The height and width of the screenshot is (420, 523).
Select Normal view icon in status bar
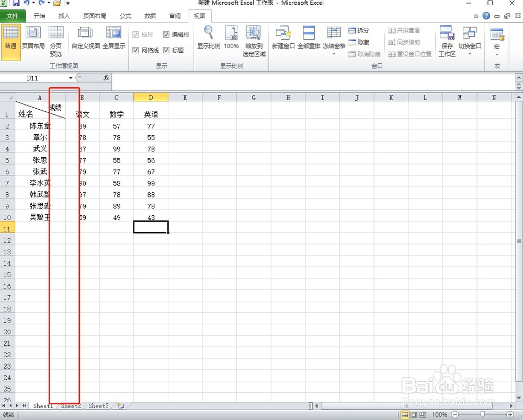tap(405, 415)
